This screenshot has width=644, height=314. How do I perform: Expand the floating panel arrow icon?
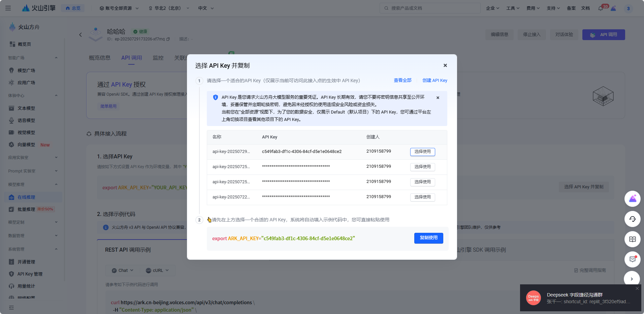pyautogui.click(x=632, y=279)
